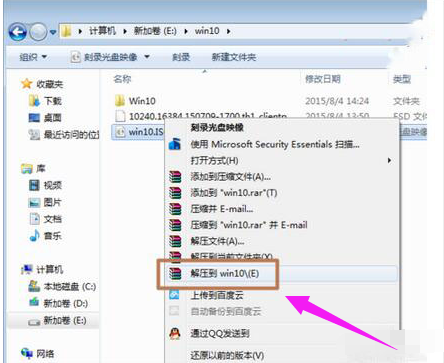The height and width of the screenshot is (363, 444).
Task: Open the 下载 favorites folder
Action: click(x=45, y=101)
